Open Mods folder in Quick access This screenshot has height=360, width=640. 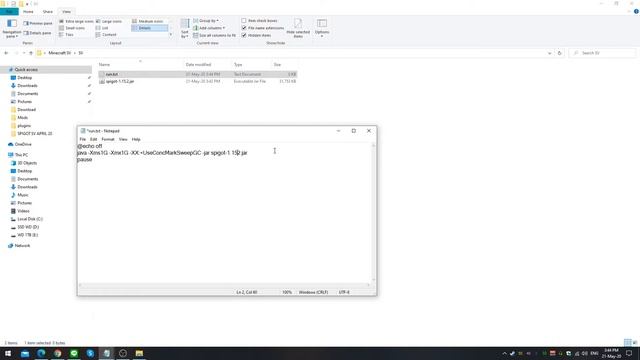tap(22, 118)
